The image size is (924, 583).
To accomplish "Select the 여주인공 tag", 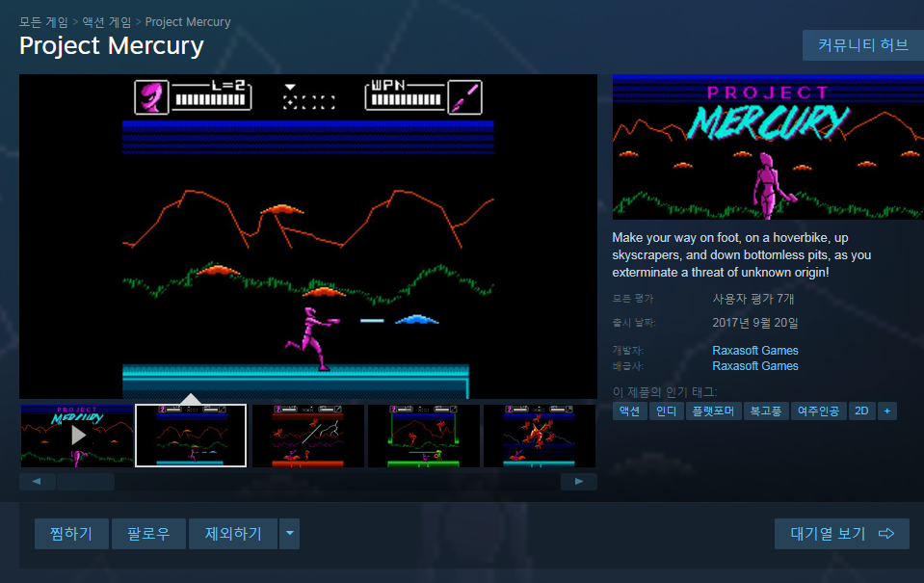I will (x=818, y=411).
